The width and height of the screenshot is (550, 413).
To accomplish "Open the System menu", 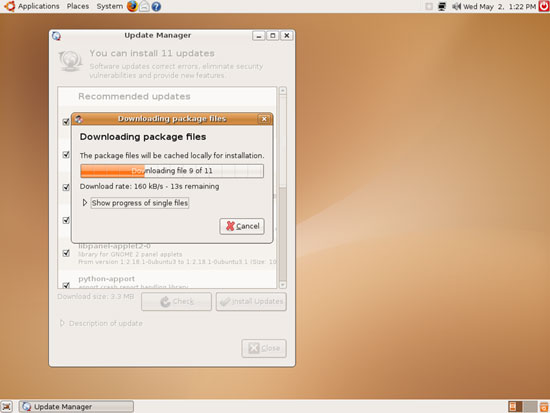I will [109, 6].
